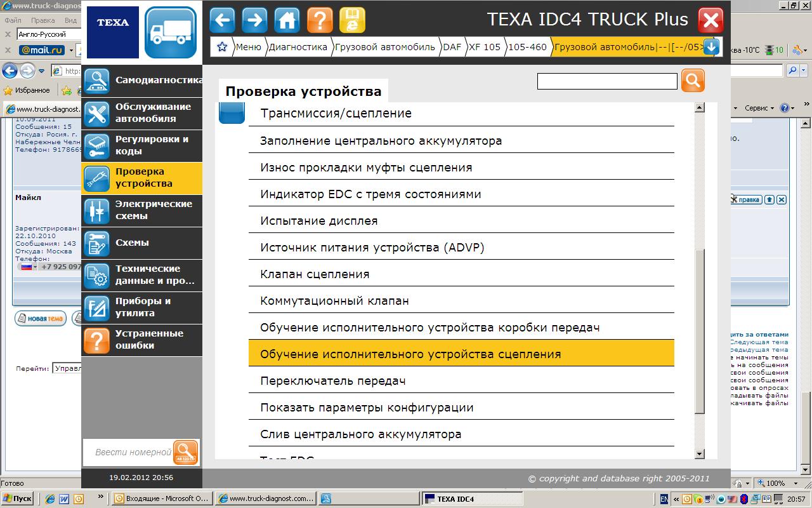Select Проверка устройства in the sidebar
The image size is (812, 508).
pyautogui.click(x=141, y=178)
